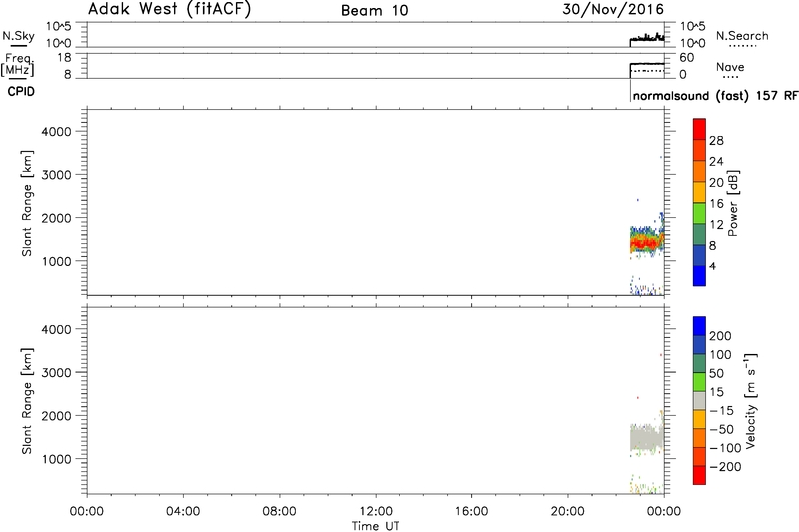Click the velocity value '-200' on color bar

[725, 467]
